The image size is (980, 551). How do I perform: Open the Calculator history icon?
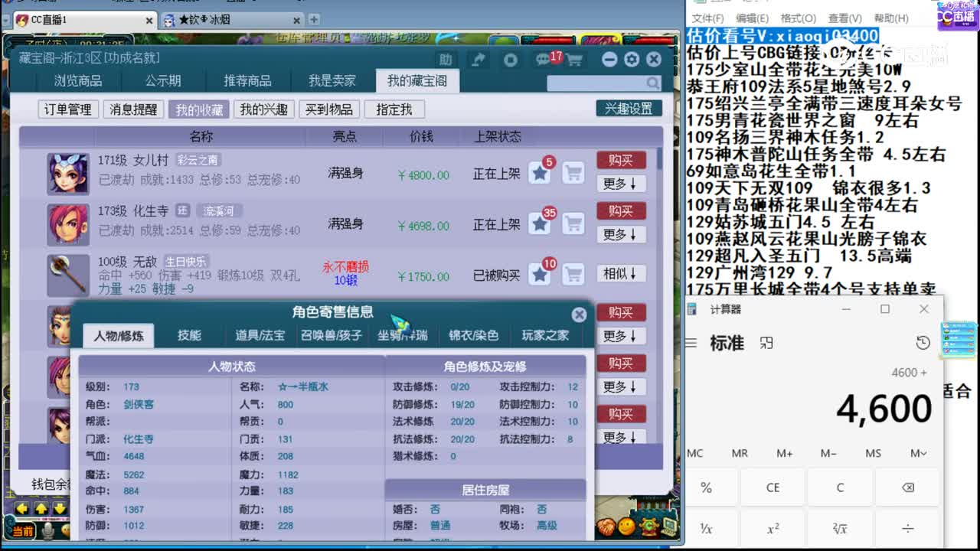(923, 343)
